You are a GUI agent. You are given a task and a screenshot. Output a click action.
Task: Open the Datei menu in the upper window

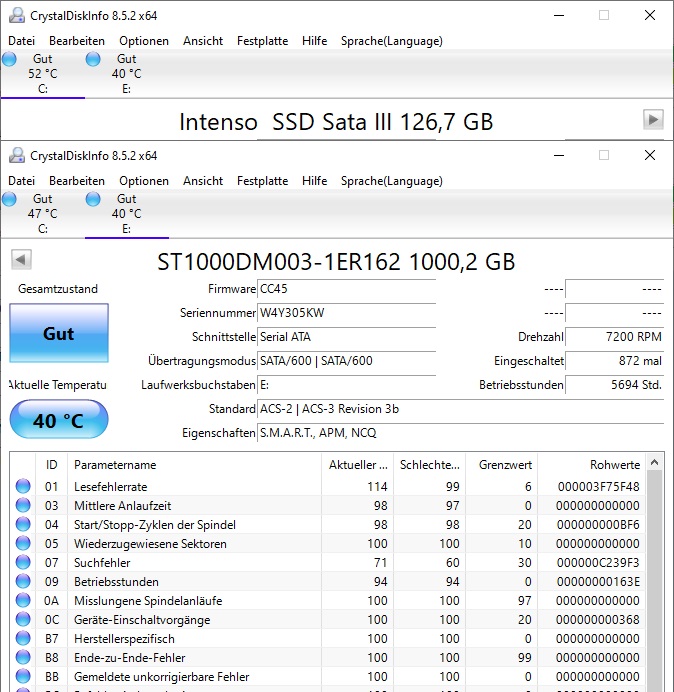[21, 41]
